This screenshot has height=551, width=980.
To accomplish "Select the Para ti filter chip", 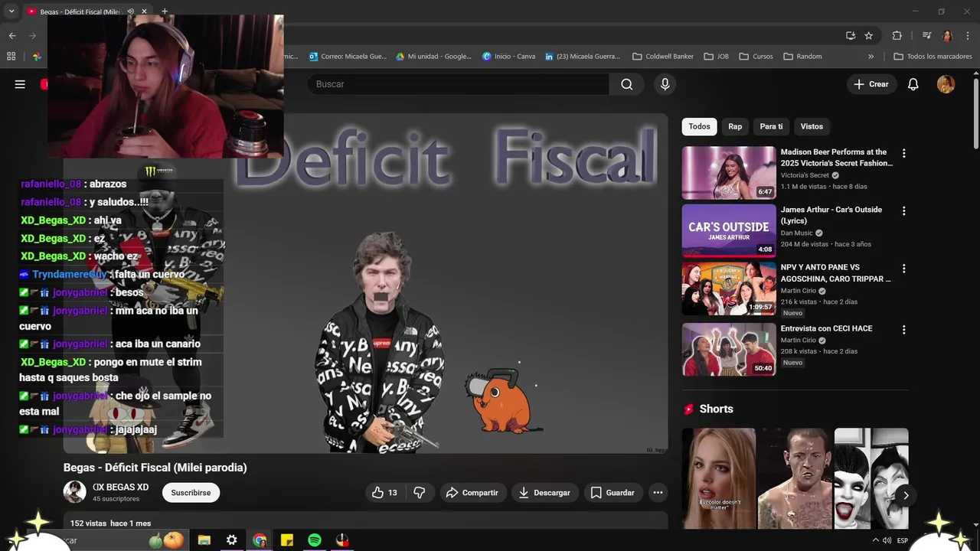I will click(x=771, y=126).
